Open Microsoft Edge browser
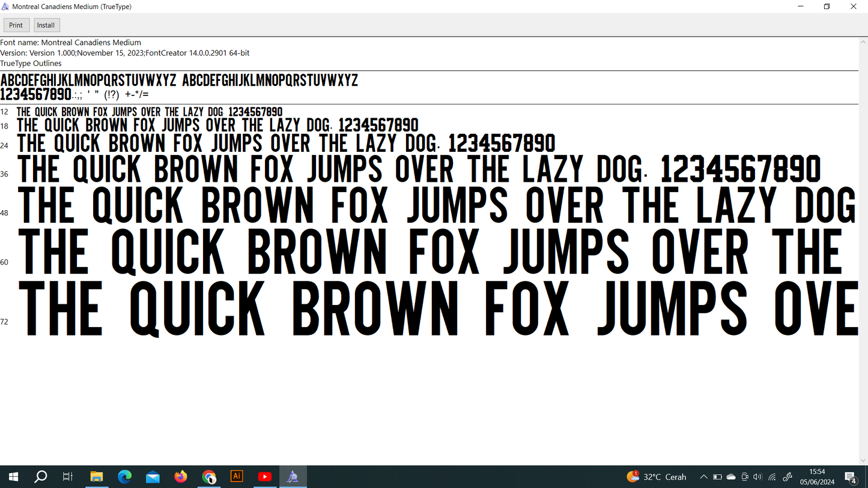Viewport: 868px width, 488px height. 124,477
